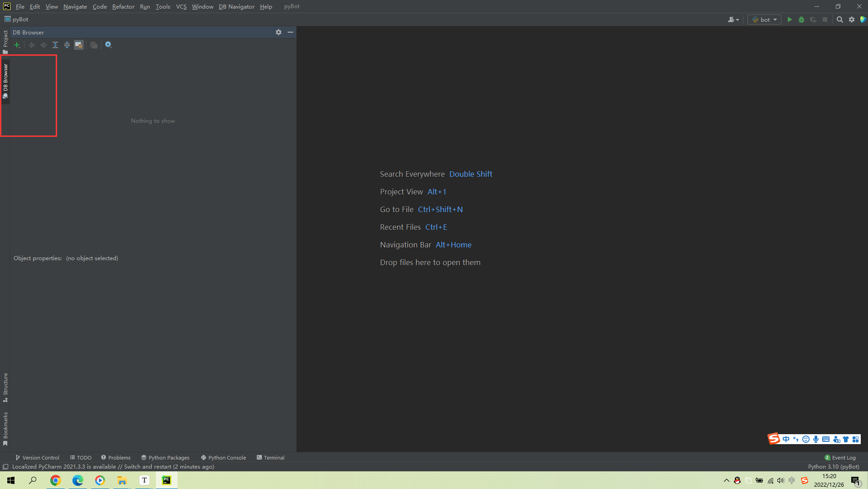Click PyCharm icon in taskbar
The width and height of the screenshot is (868, 489).
pyautogui.click(x=166, y=480)
